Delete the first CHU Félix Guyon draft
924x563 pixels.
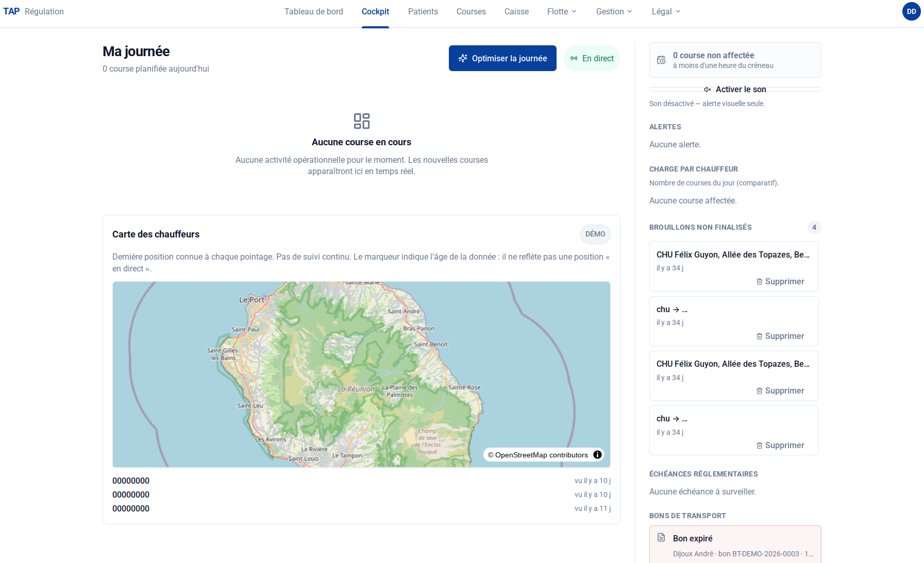[x=780, y=281]
